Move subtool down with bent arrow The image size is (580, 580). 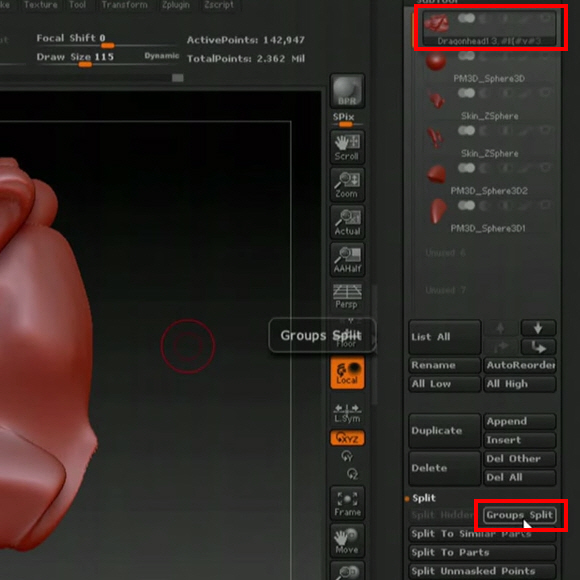coord(538,347)
